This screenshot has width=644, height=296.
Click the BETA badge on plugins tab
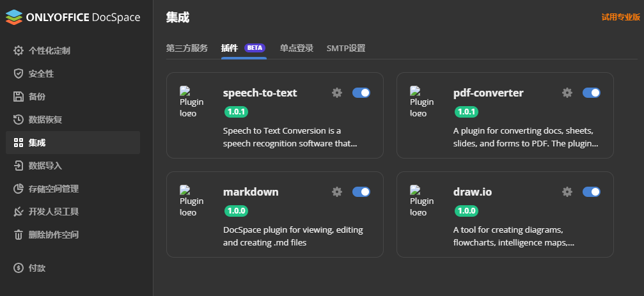tap(255, 48)
